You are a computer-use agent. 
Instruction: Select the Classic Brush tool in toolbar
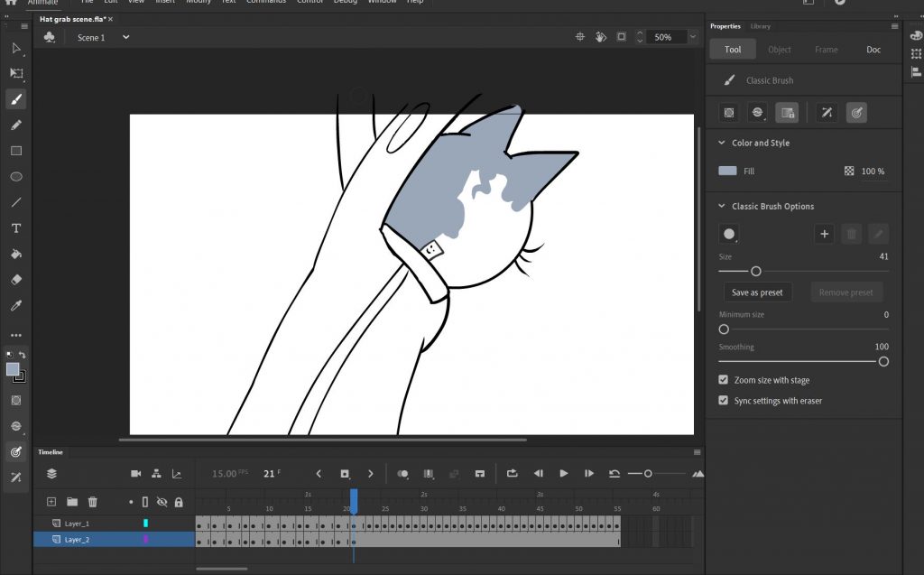pos(16,99)
